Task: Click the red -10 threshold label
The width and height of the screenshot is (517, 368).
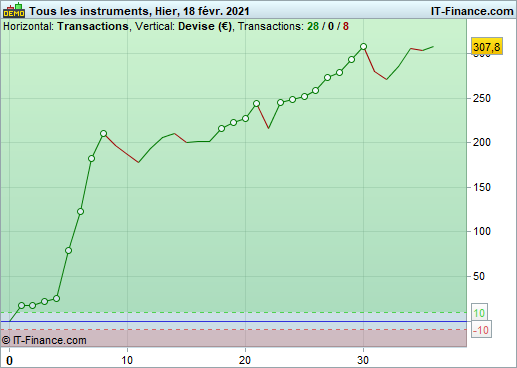Action: [x=481, y=330]
